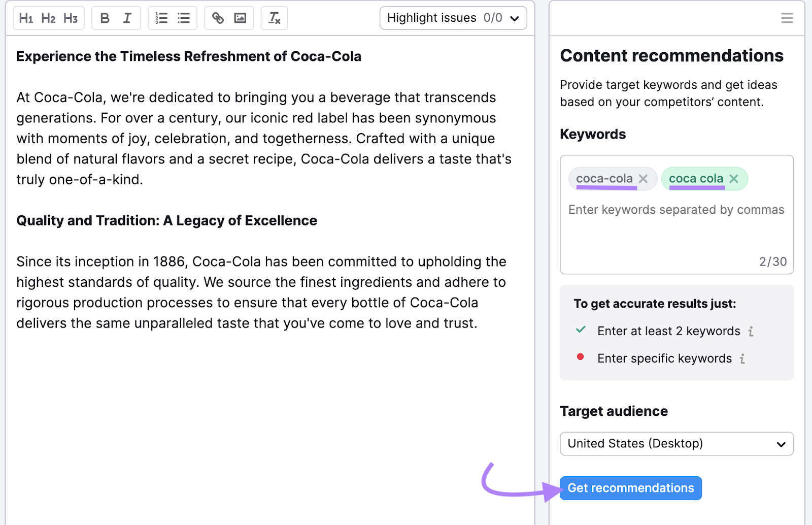Open the Highlight issues dropdown
Viewport: 812px width, 525px height.
coord(453,18)
